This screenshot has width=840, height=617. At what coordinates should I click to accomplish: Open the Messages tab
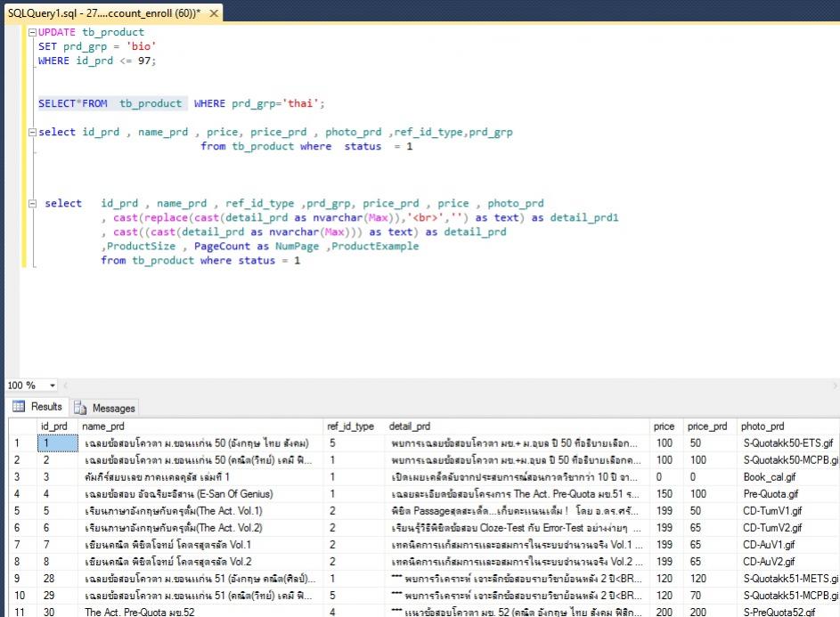click(x=105, y=408)
